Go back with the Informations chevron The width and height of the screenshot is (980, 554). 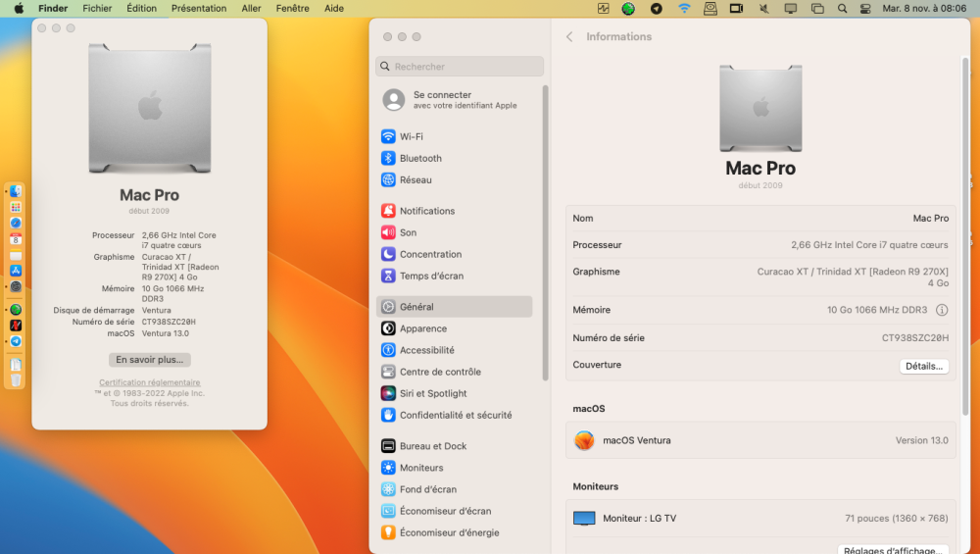(x=569, y=37)
